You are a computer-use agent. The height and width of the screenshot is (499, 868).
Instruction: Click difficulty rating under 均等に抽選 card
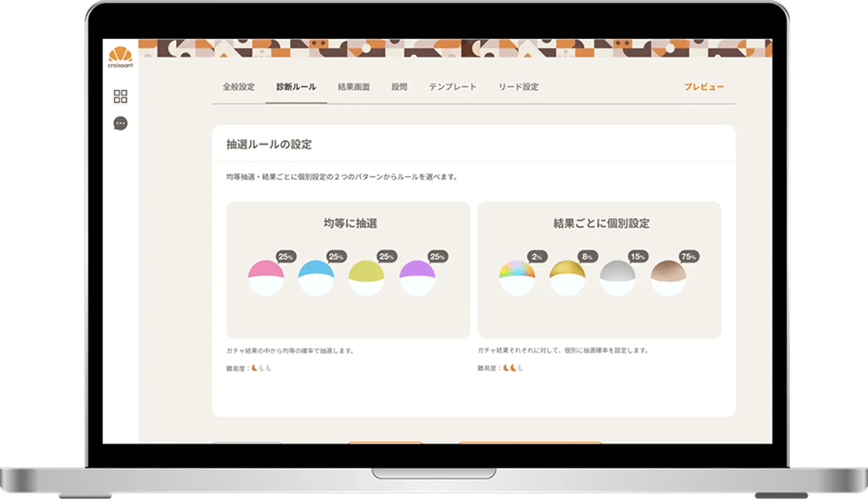[249, 367]
